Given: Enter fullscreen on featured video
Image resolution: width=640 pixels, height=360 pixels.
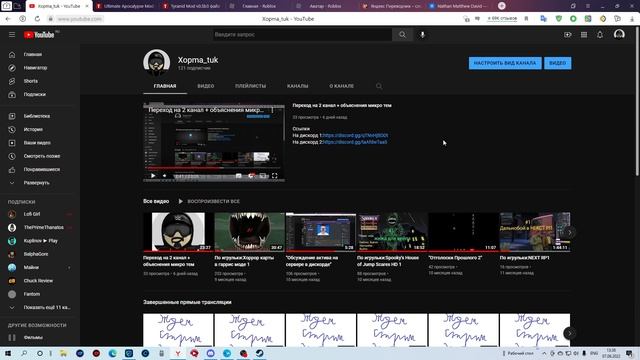Looking at the screenshot, I should point(275,176).
